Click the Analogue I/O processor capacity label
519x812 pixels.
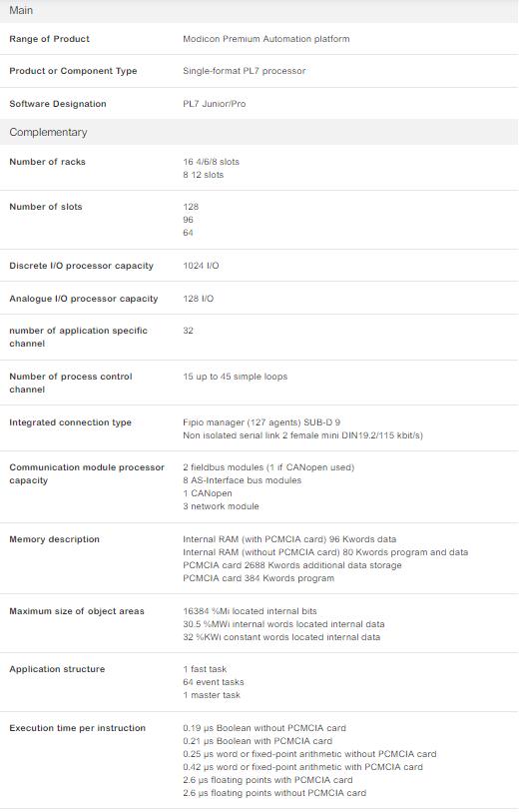83,299
